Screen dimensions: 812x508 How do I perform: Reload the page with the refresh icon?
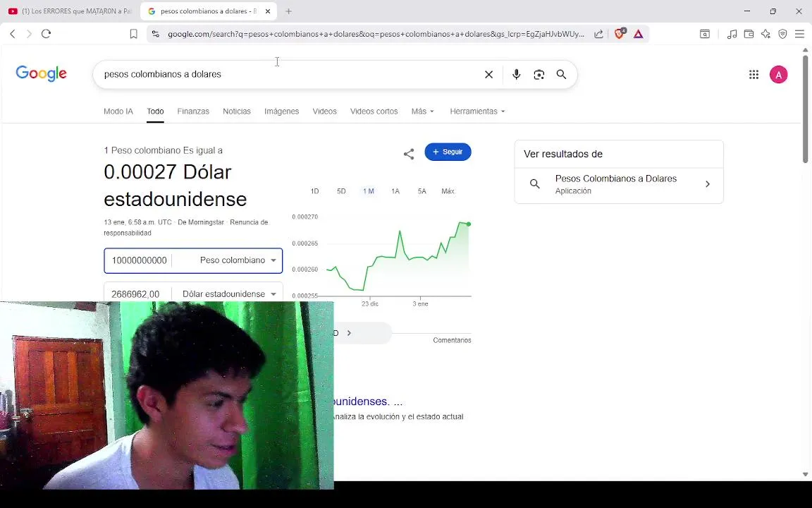coord(46,34)
